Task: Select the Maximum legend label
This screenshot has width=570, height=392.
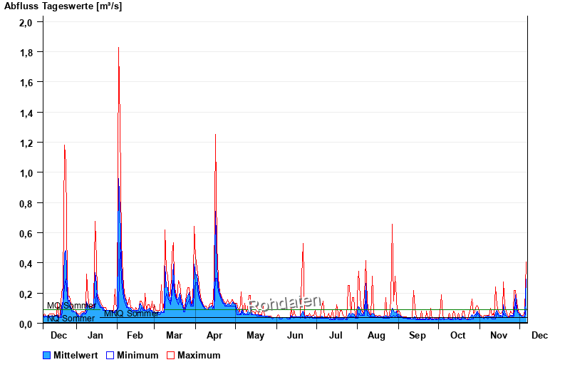Action: (x=199, y=356)
